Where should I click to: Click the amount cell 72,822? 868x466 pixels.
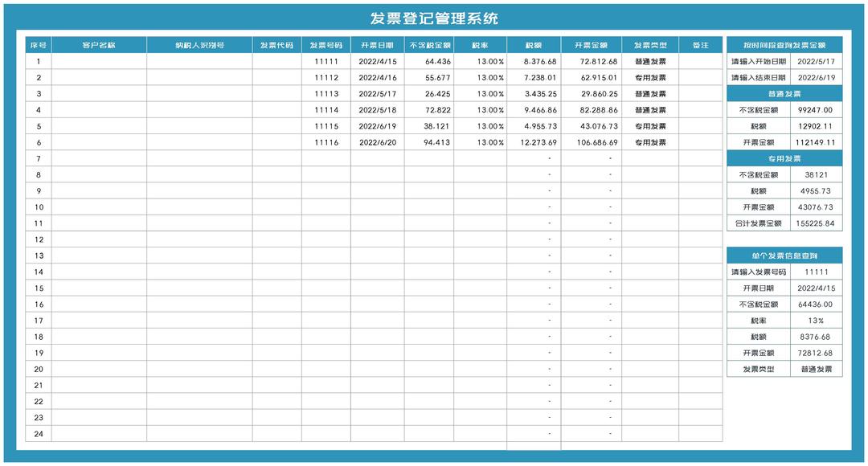pos(429,109)
